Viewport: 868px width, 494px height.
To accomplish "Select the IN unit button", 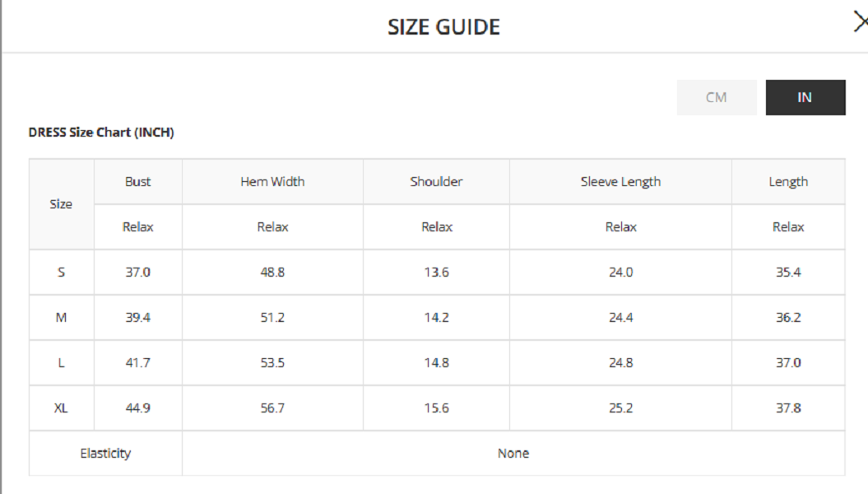I will pos(805,97).
